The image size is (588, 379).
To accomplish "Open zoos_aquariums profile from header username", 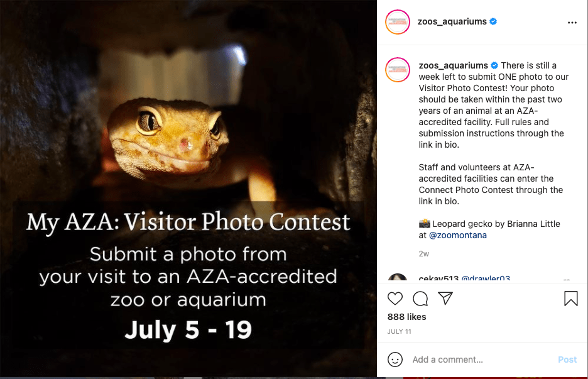I will coord(452,21).
